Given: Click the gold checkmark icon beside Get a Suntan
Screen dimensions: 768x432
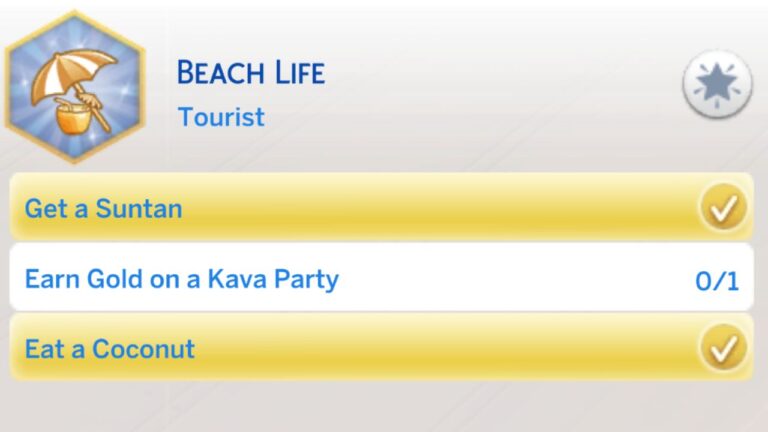Looking at the screenshot, I should point(723,208).
